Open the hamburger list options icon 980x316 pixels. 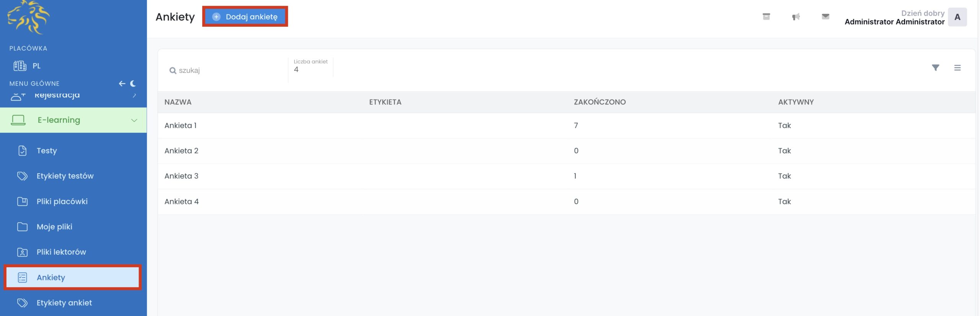tap(957, 68)
